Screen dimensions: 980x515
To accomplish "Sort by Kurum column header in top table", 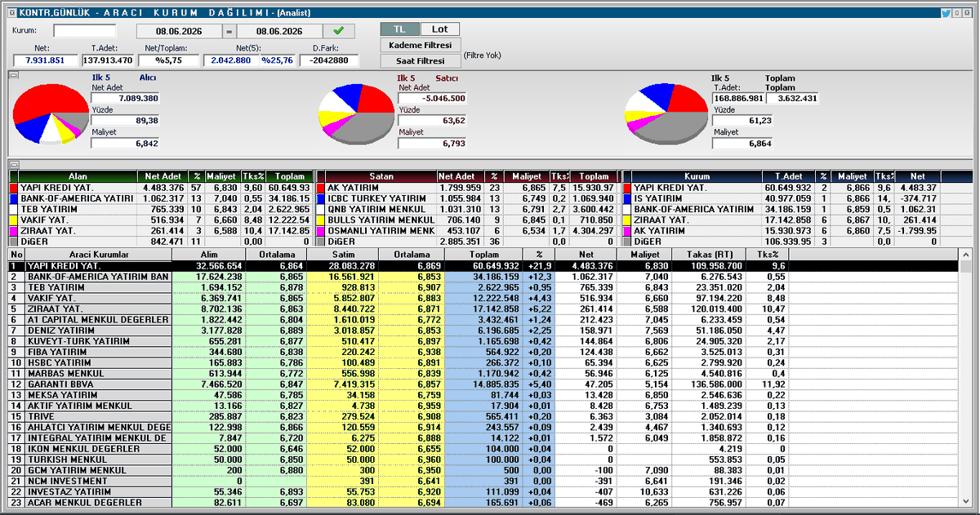I will click(697, 176).
